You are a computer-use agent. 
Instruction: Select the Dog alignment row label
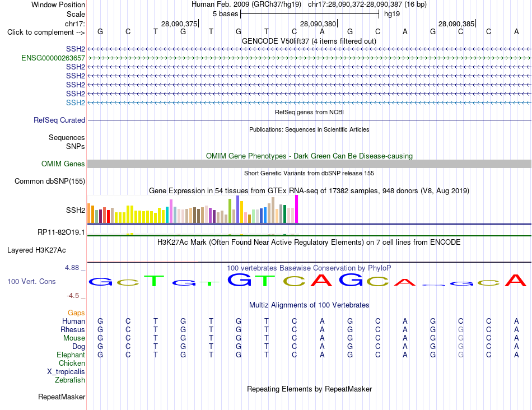[78, 347]
